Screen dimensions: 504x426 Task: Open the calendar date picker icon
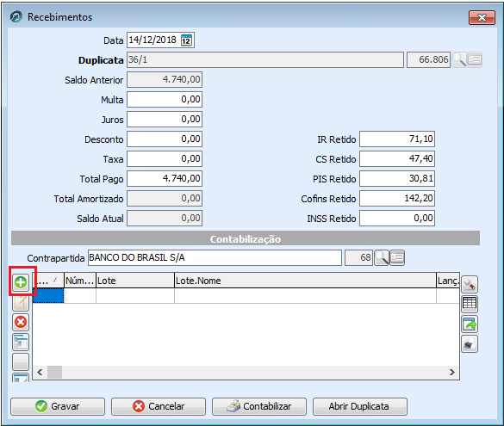[x=186, y=40]
